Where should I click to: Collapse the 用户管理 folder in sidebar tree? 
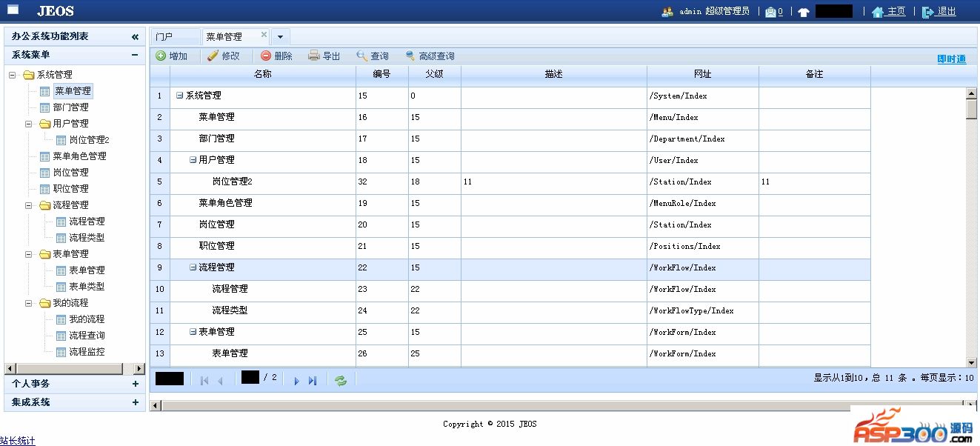click(x=29, y=124)
